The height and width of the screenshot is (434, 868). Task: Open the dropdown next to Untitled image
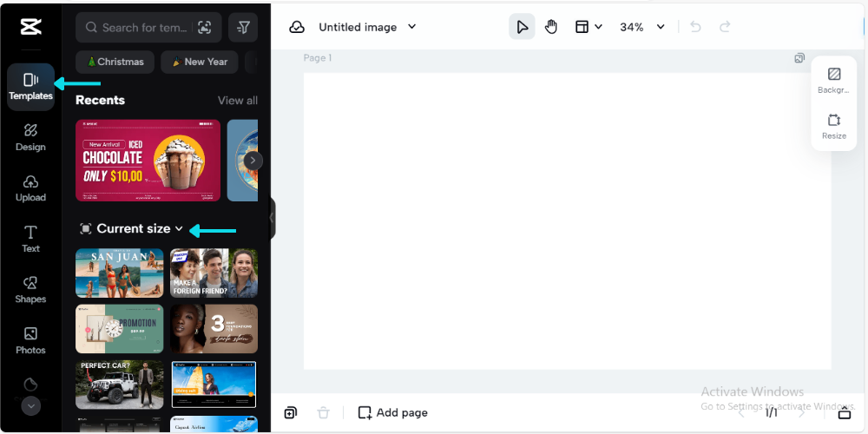click(x=411, y=27)
